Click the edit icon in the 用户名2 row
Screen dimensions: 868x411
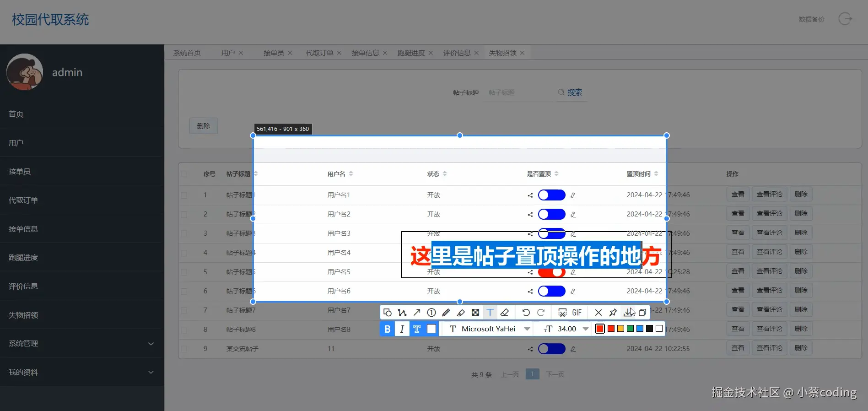tap(573, 215)
